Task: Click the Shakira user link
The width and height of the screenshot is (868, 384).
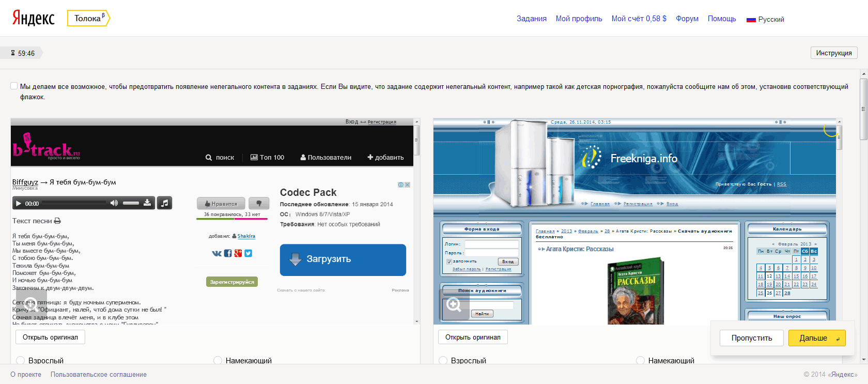Action: pos(246,236)
